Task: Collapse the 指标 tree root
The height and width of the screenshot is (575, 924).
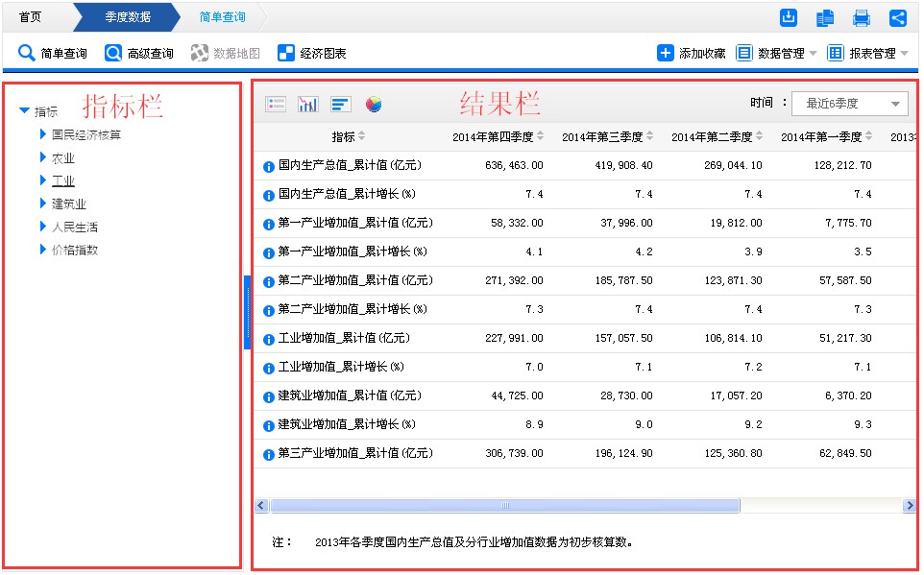Action: click(x=24, y=110)
